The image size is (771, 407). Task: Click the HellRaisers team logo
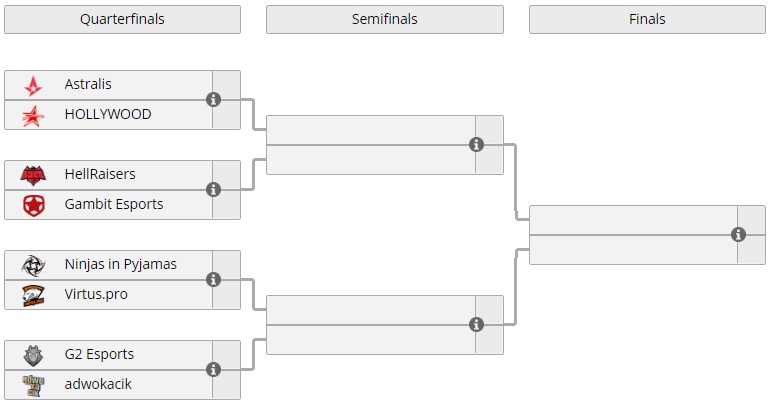click(x=33, y=175)
